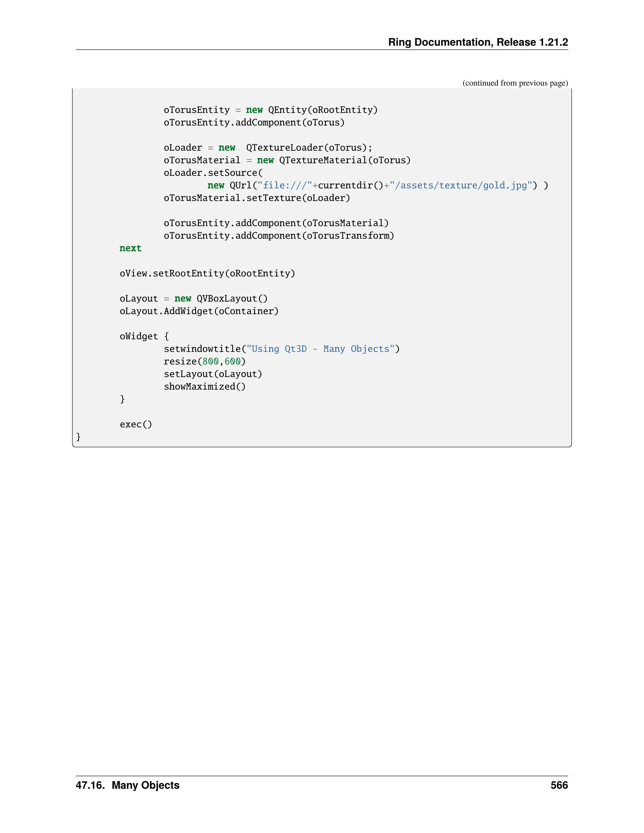Click the oTorusEntity QEntity assignment line
Screen dimensions: 644x833
coord(270,110)
